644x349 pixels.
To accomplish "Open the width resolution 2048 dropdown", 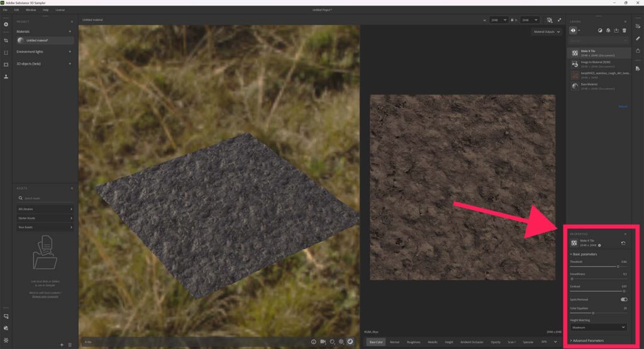I will (498, 19).
